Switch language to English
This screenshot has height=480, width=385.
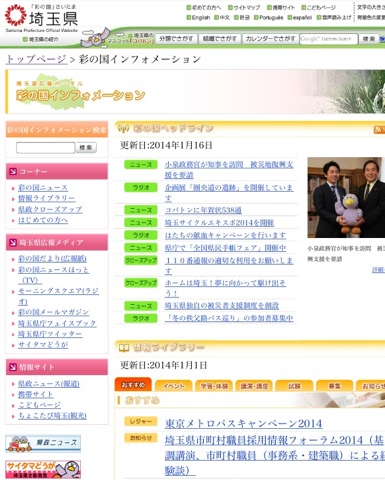[x=201, y=17]
